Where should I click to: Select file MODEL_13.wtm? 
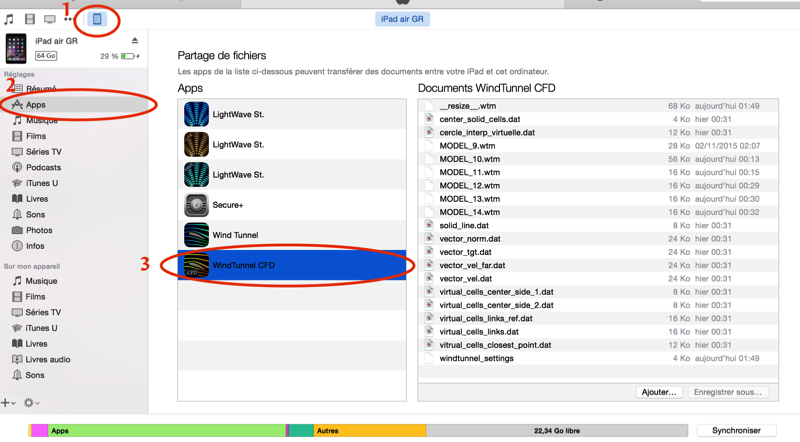coord(598,199)
